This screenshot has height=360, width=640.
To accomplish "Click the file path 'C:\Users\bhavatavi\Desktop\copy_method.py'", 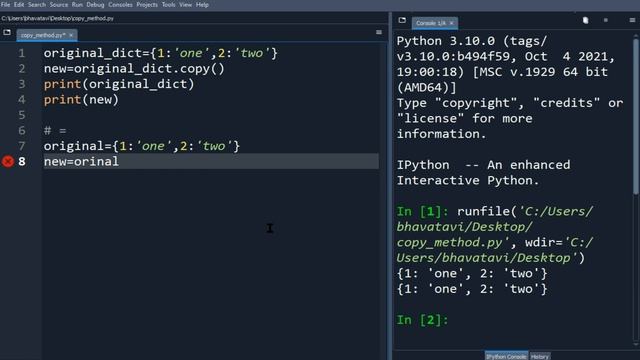I will pos(58,18).
